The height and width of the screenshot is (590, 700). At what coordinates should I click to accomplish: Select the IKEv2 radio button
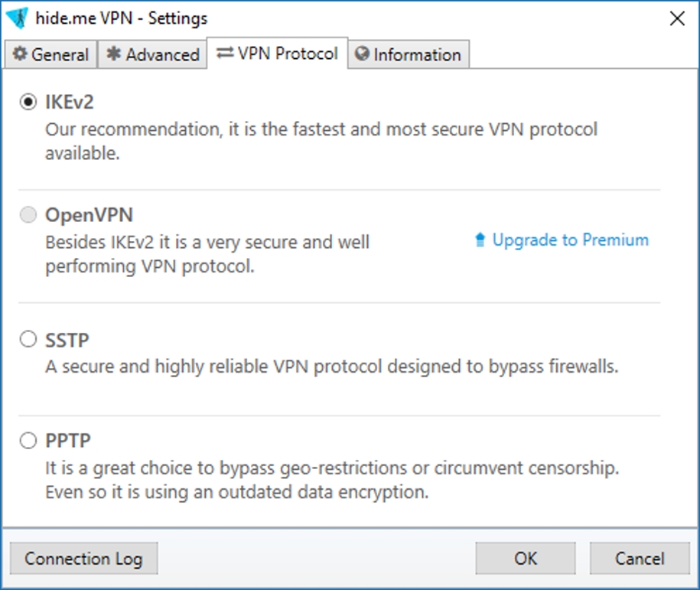pos(28,103)
